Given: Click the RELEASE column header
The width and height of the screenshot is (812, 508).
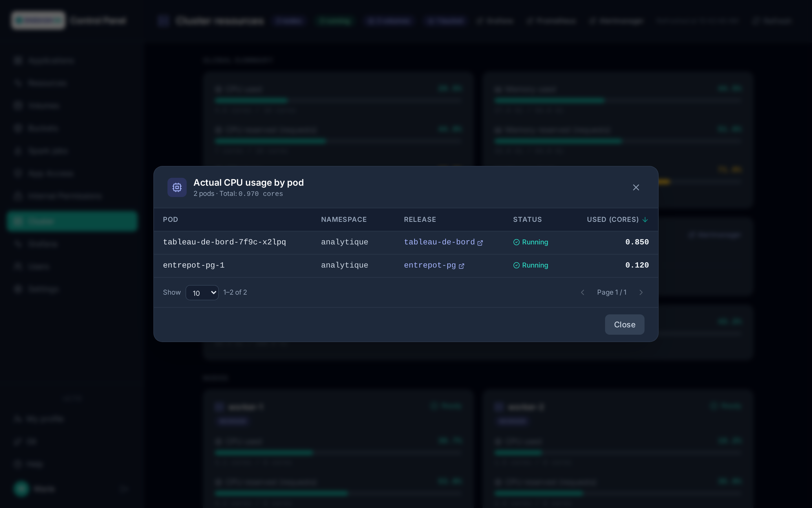Looking at the screenshot, I should [x=420, y=219].
